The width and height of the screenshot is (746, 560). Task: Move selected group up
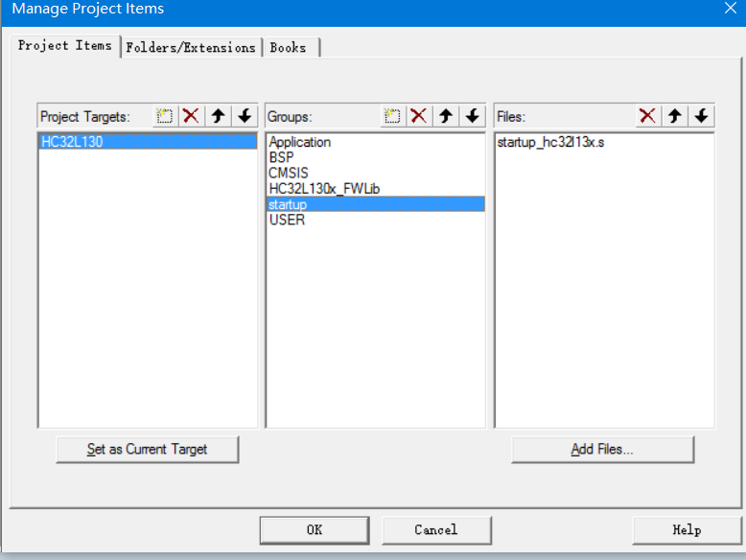(x=446, y=116)
